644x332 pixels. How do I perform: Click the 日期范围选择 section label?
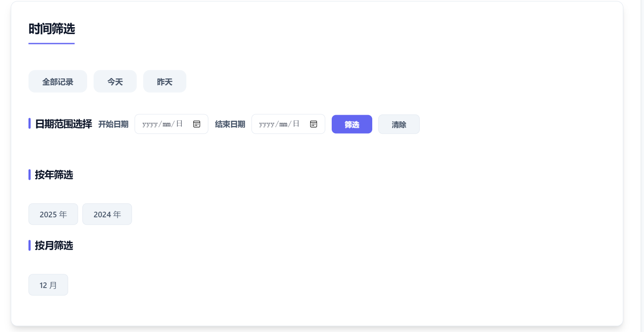pyautogui.click(x=63, y=124)
